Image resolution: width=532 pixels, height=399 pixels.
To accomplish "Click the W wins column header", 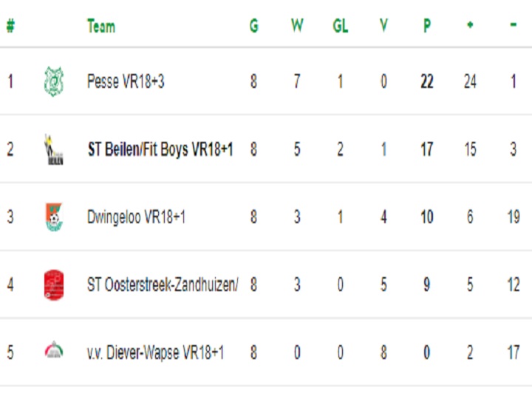I will pyautogui.click(x=297, y=26).
